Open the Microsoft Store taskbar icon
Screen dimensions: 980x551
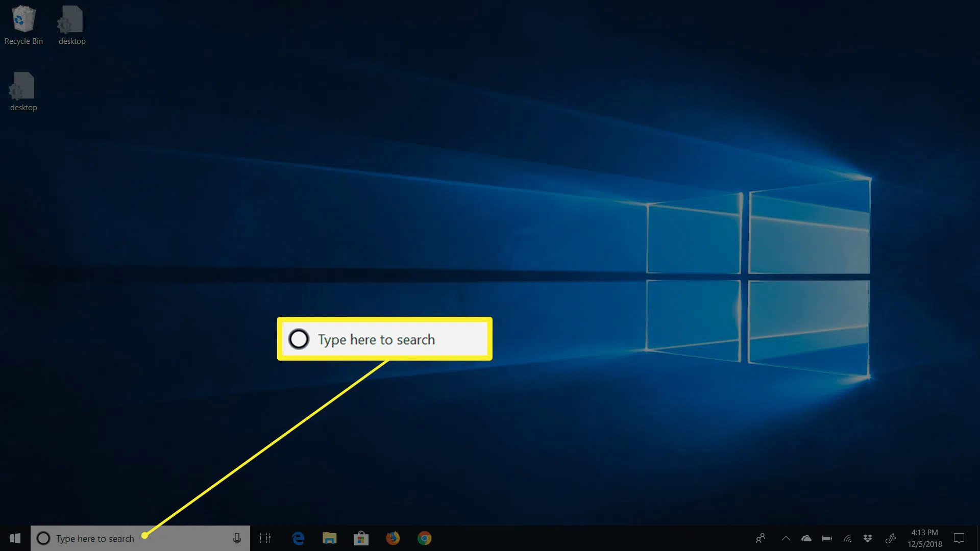point(361,538)
